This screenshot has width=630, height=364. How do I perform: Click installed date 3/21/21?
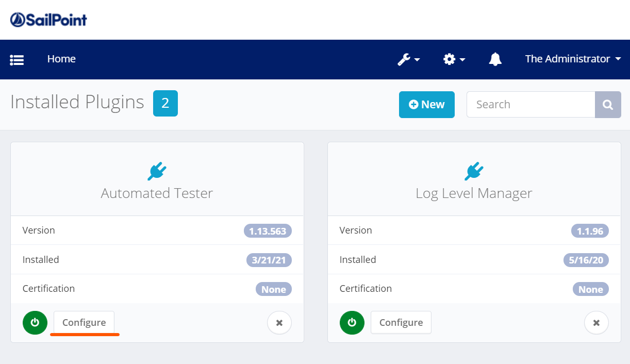pyautogui.click(x=269, y=260)
